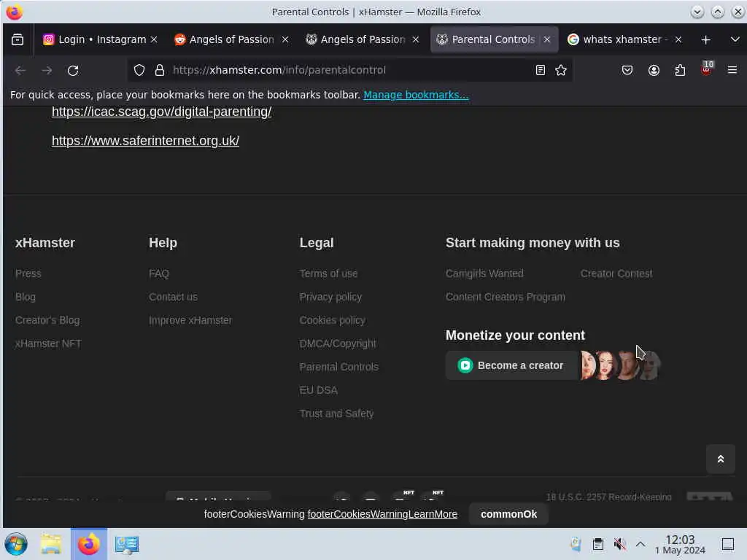The height and width of the screenshot is (560, 747).
Task: Open Contact us link
Action: (x=173, y=297)
